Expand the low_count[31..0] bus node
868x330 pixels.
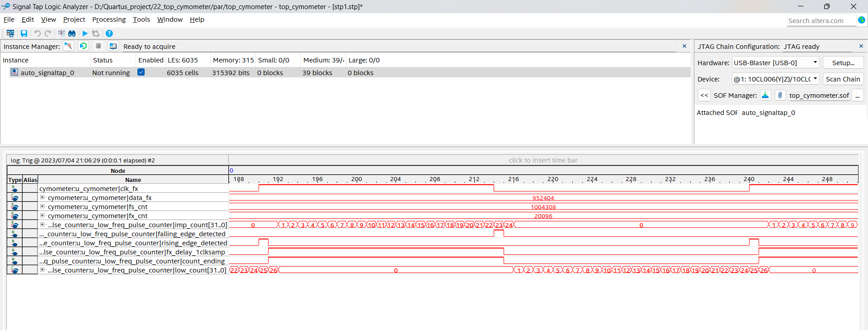pos(42,270)
